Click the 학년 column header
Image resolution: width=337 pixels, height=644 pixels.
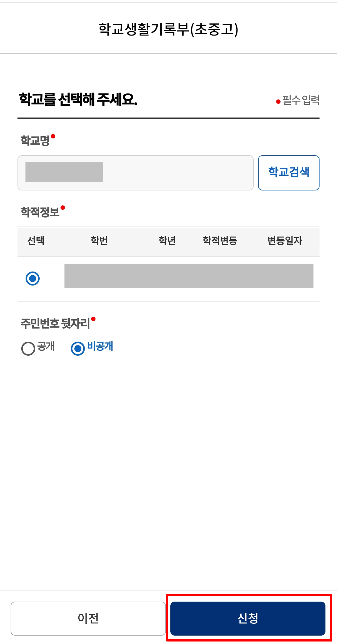167,241
